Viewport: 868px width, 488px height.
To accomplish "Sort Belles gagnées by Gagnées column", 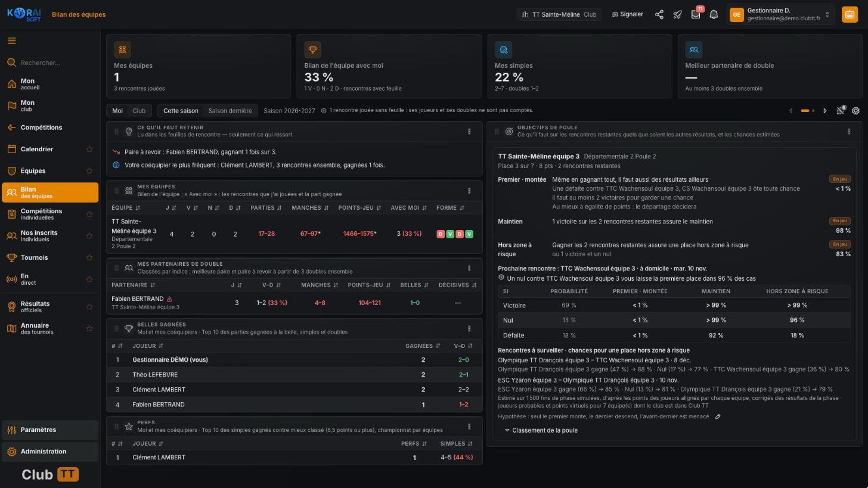I will 423,346.
